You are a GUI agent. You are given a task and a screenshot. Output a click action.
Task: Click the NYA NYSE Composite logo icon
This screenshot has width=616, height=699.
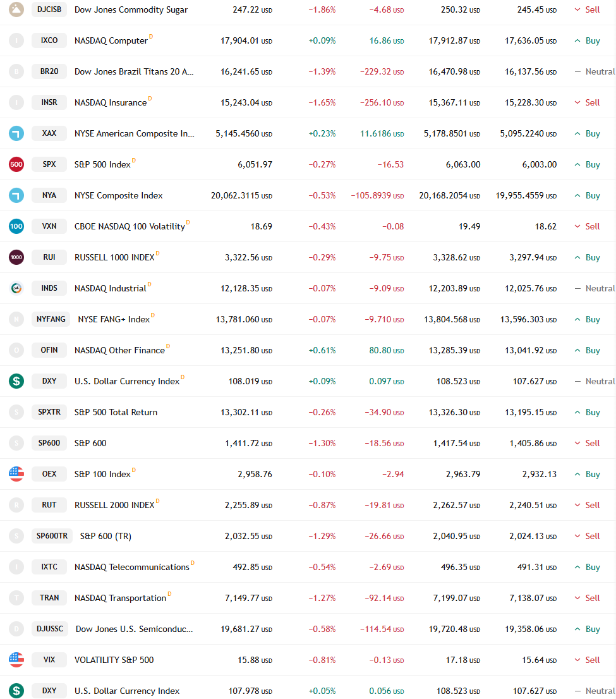[16, 195]
